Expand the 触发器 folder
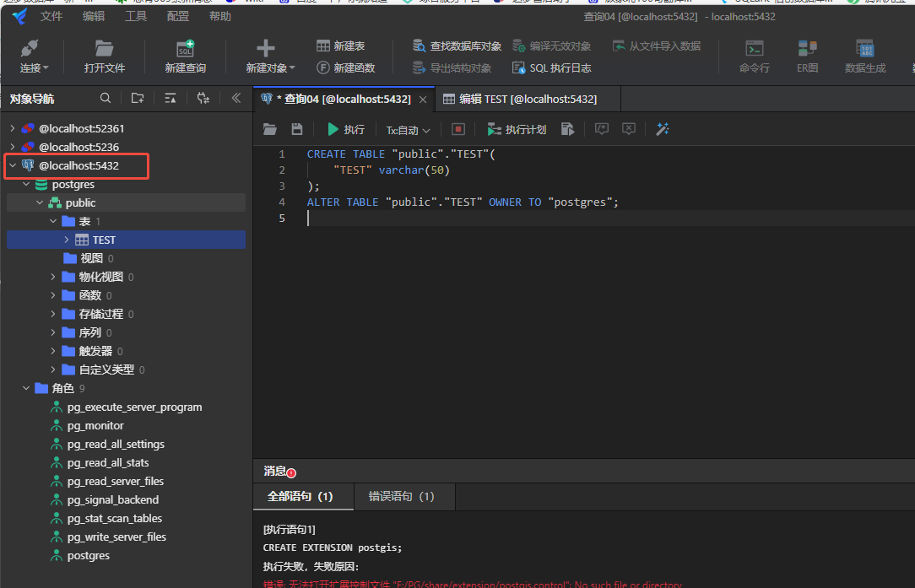 (52, 351)
